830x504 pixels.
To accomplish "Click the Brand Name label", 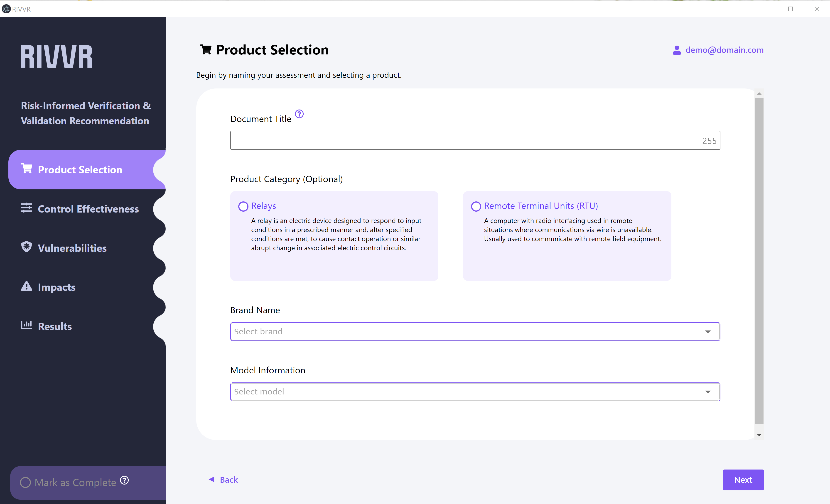I will tap(255, 310).
